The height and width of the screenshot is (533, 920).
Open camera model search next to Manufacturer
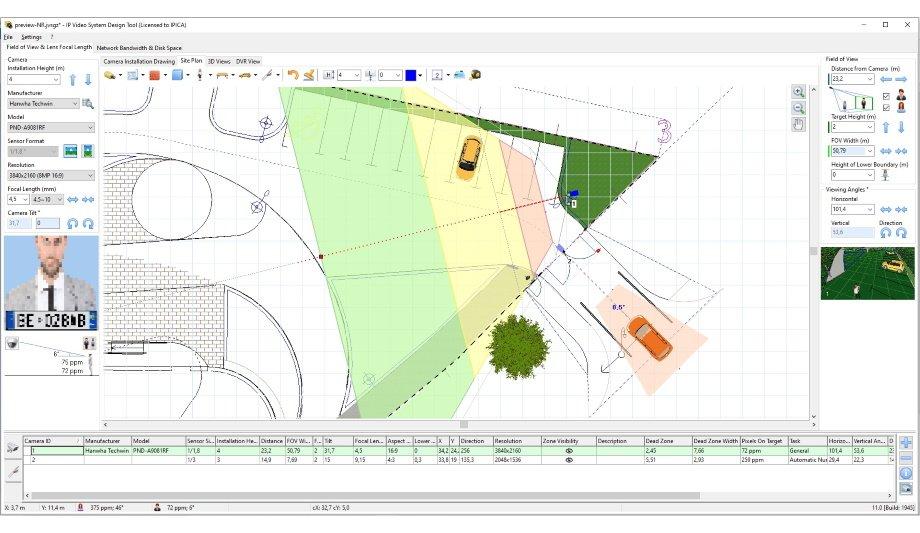click(x=88, y=103)
